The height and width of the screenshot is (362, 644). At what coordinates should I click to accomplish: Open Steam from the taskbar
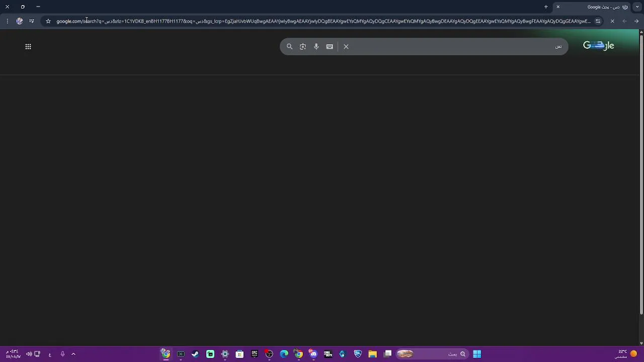point(195,354)
